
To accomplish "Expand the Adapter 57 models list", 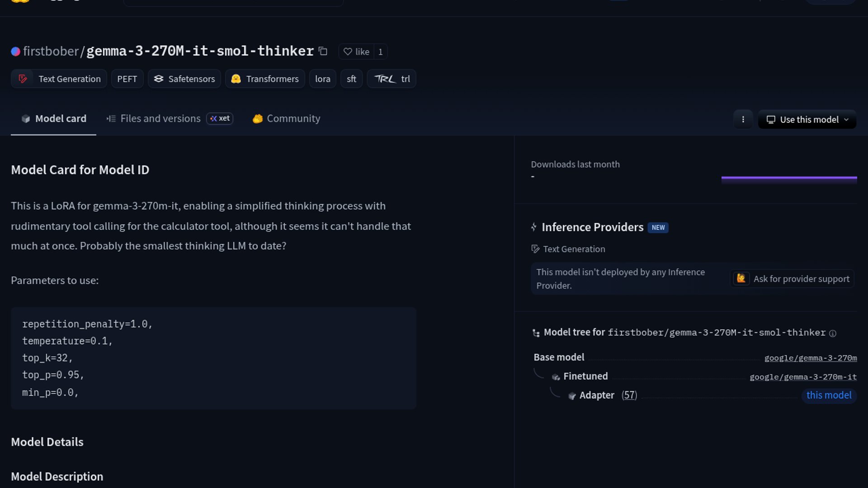I will click(x=629, y=395).
